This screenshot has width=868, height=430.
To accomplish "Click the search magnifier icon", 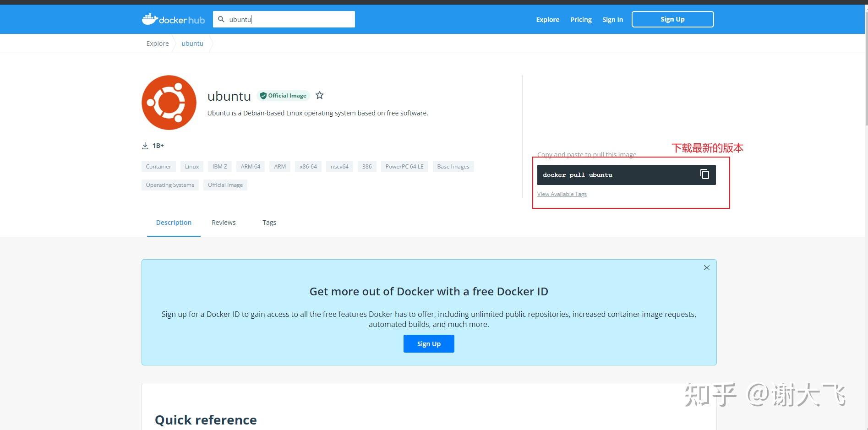I will point(221,19).
